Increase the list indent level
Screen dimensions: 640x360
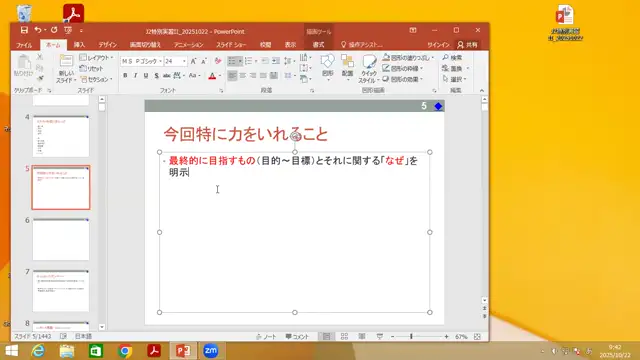(x=276, y=61)
